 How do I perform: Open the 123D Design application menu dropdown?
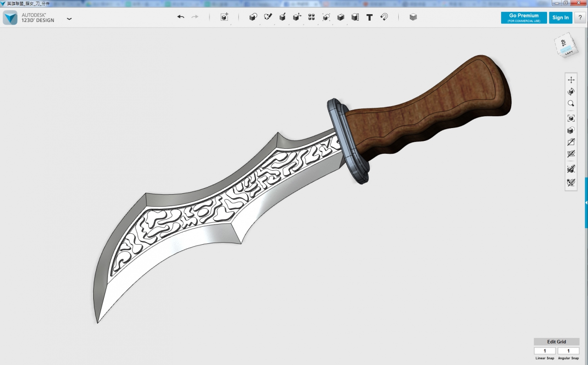69,19
